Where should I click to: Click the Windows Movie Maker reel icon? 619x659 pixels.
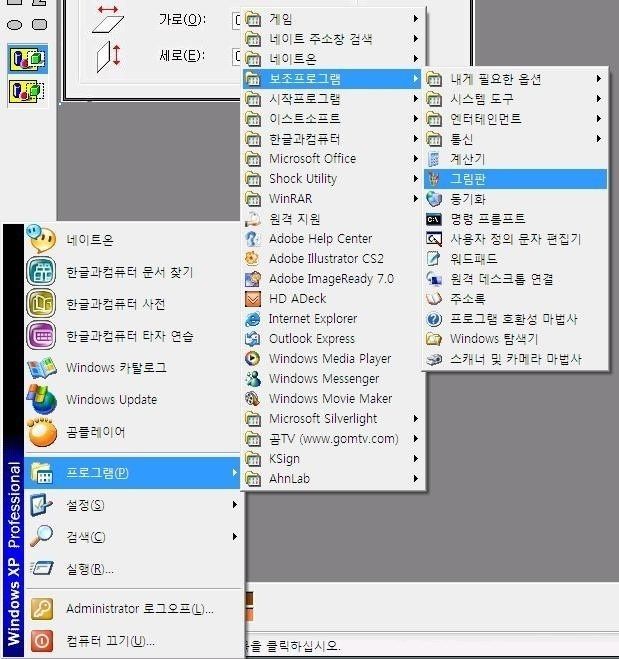click(253, 398)
